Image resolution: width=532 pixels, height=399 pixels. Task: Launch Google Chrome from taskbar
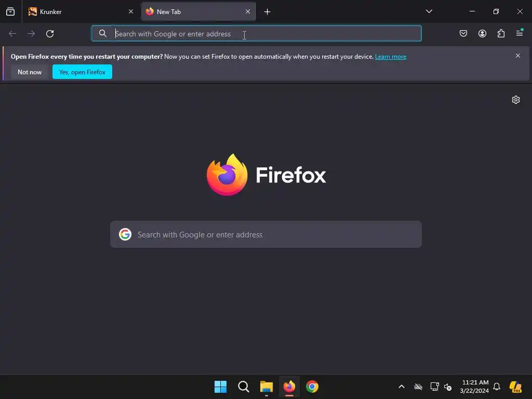[x=312, y=387]
